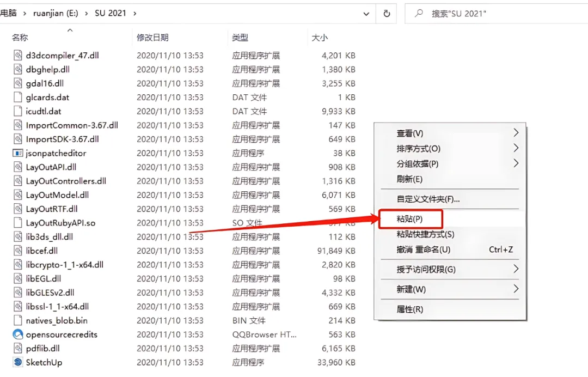Image resolution: width=588 pixels, height=377 pixels.
Task: Click the libEGL.dll file icon
Action: [17, 278]
